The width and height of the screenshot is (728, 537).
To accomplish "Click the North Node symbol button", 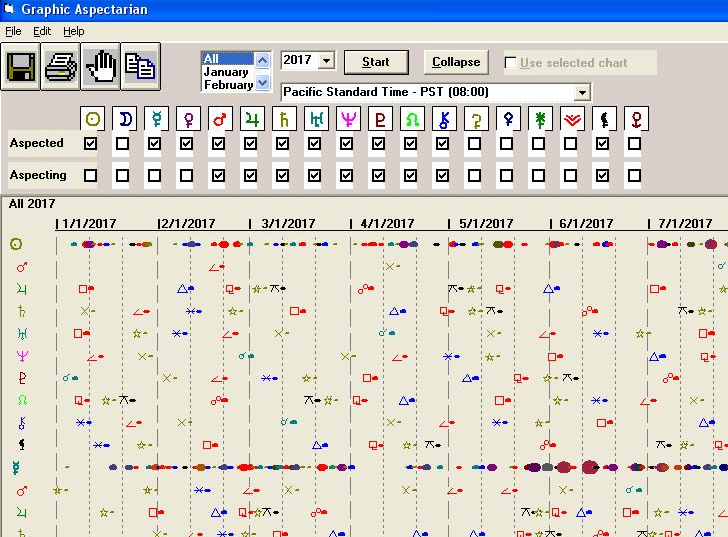I will [x=411, y=119].
